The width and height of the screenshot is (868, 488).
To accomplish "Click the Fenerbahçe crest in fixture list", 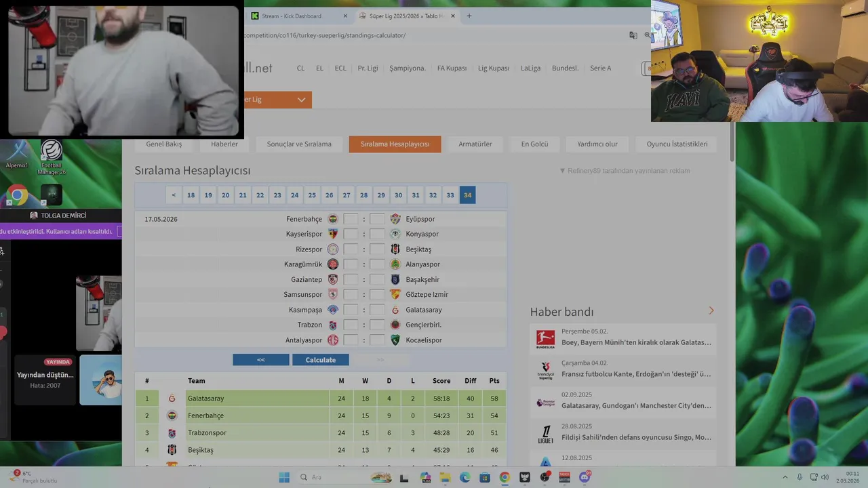I will tap(333, 219).
